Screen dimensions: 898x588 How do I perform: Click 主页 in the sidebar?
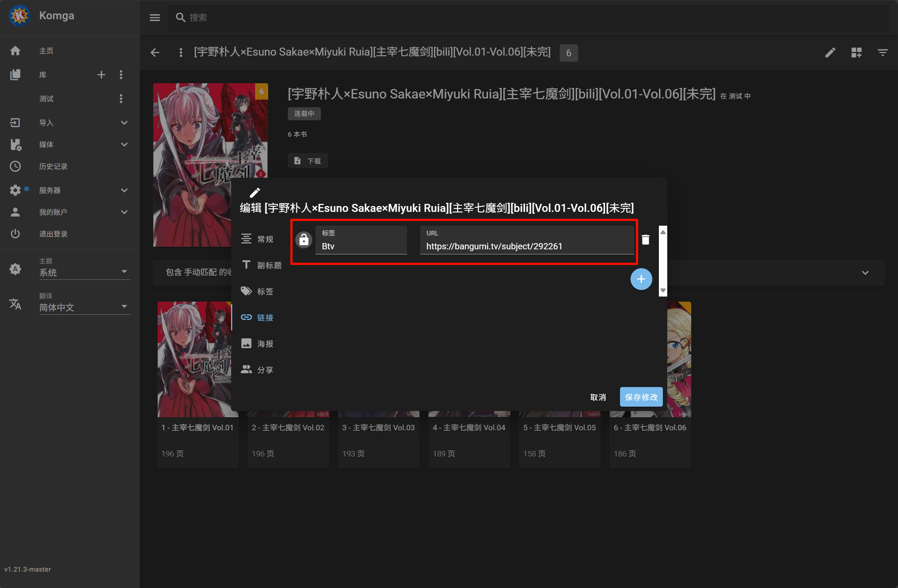(47, 51)
